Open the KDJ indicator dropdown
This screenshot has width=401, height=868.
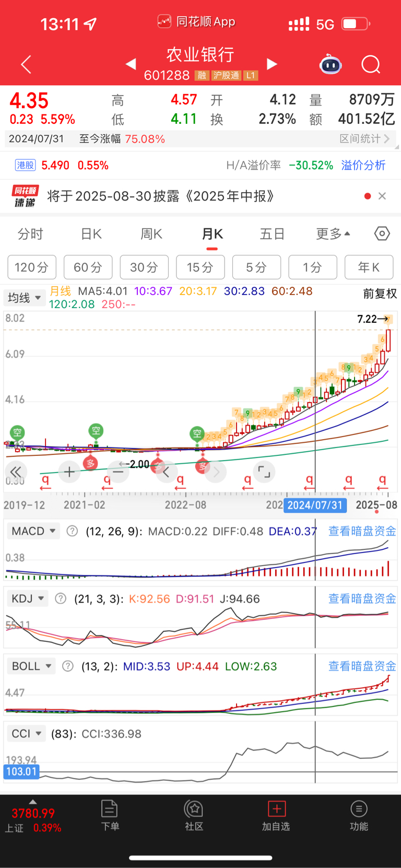[x=28, y=599]
